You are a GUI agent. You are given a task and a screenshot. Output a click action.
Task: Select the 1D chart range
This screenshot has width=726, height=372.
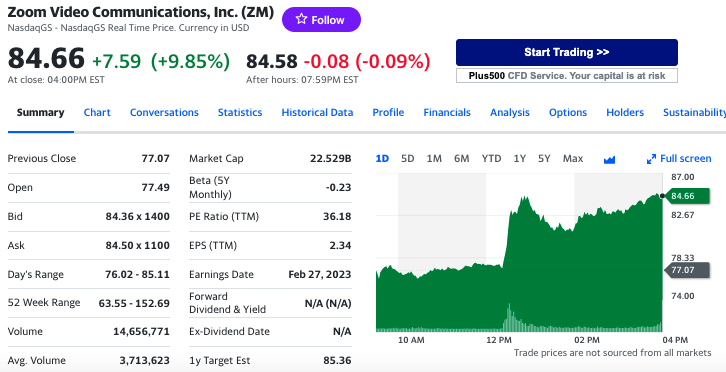tap(382, 158)
